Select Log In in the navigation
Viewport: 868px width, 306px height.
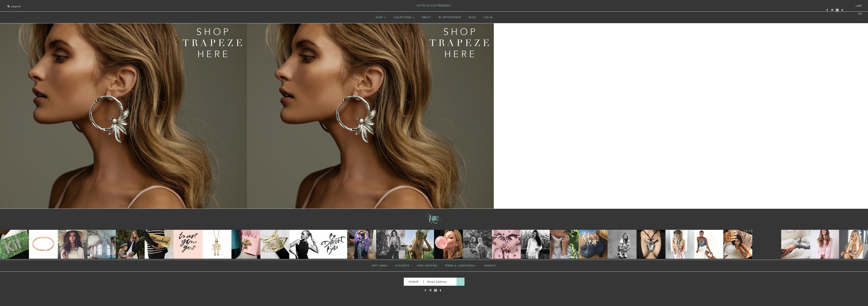point(488,17)
